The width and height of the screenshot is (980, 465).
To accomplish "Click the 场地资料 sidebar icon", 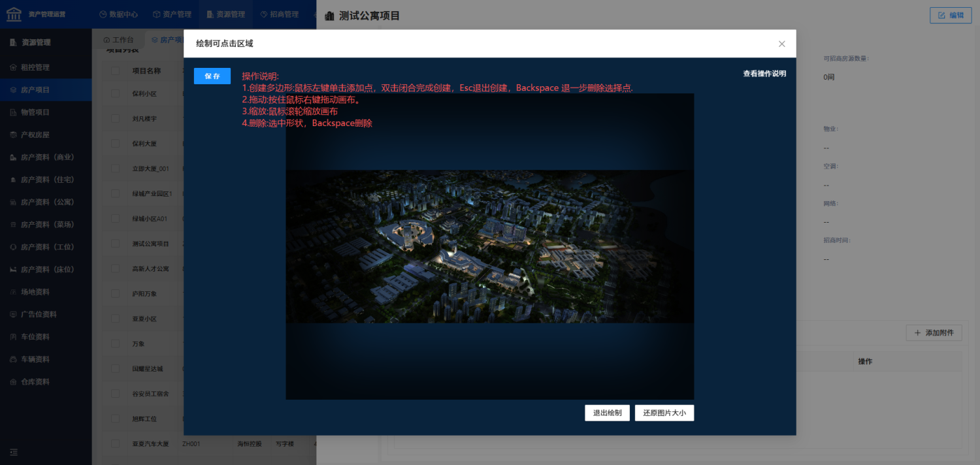I will click(x=13, y=292).
